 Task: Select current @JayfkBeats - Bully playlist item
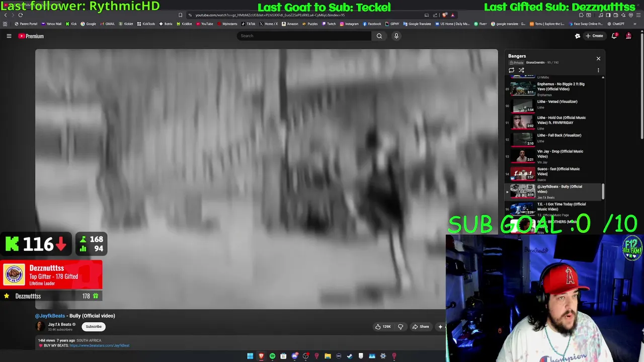tap(553, 191)
